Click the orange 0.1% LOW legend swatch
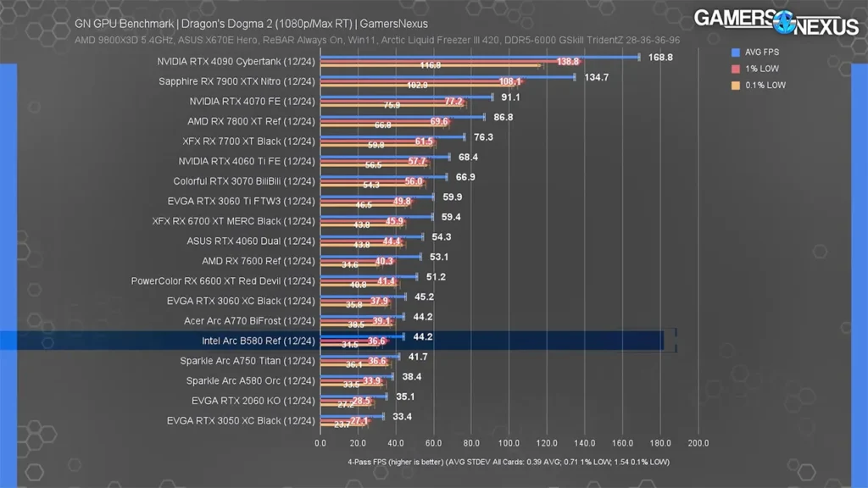The width and height of the screenshot is (868, 488). (736, 86)
